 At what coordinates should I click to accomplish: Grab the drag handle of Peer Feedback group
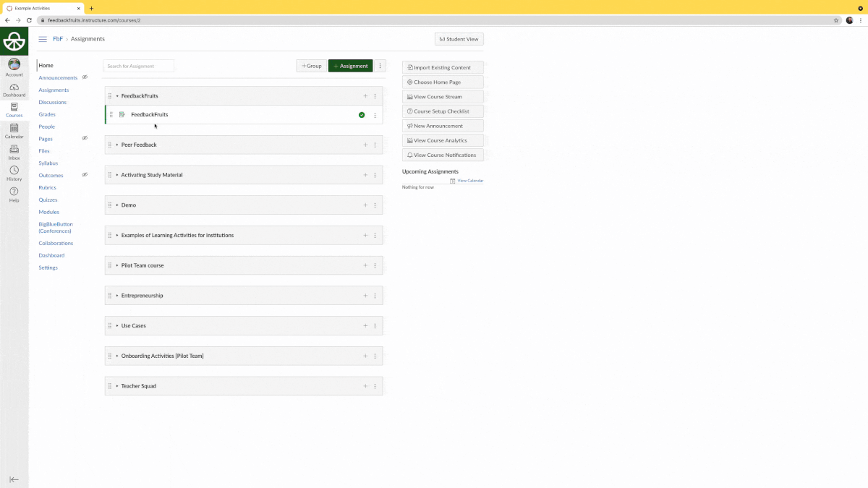click(x=110, y=145)
